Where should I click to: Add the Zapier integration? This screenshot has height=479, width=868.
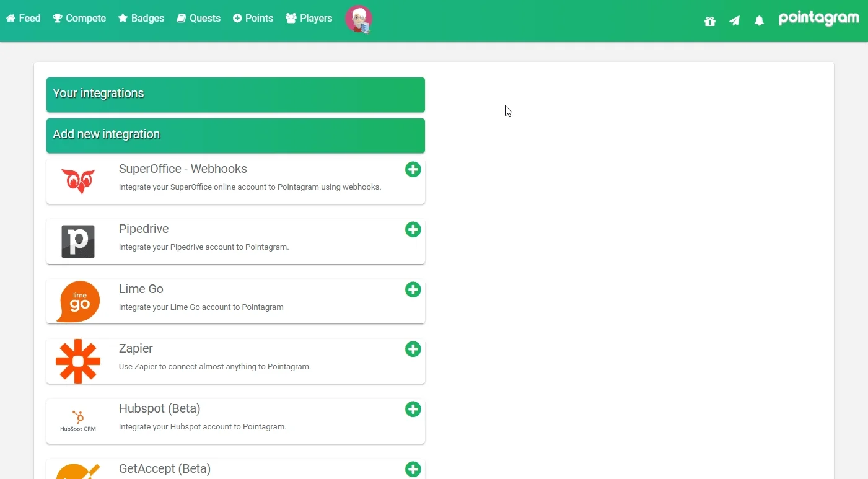tap(413, 349)
